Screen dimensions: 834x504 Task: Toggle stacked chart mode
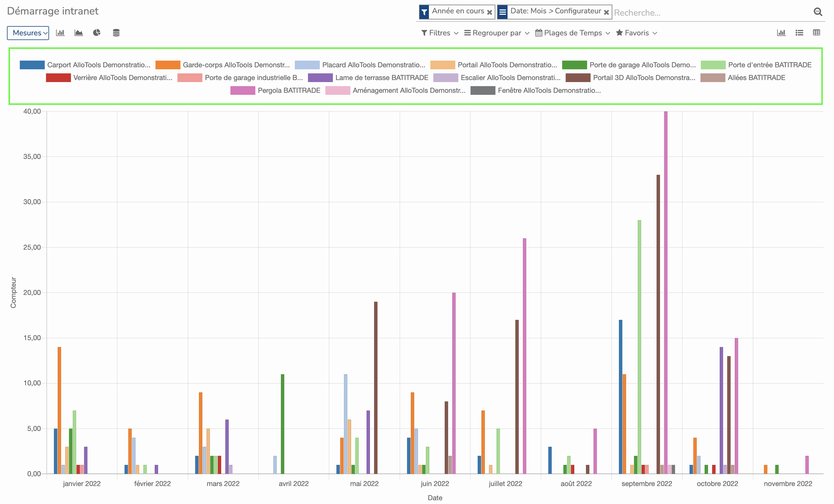click(116, 33)
